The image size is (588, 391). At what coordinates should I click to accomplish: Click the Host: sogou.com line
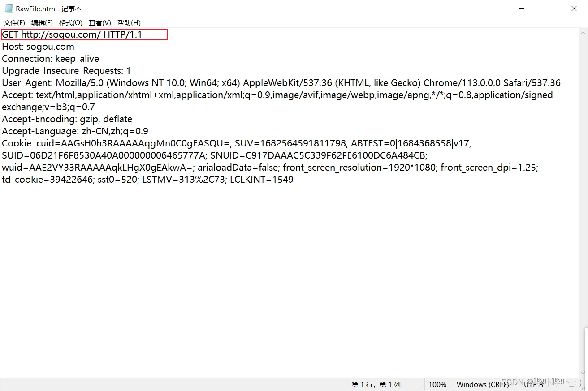click(x=38, y=47)
